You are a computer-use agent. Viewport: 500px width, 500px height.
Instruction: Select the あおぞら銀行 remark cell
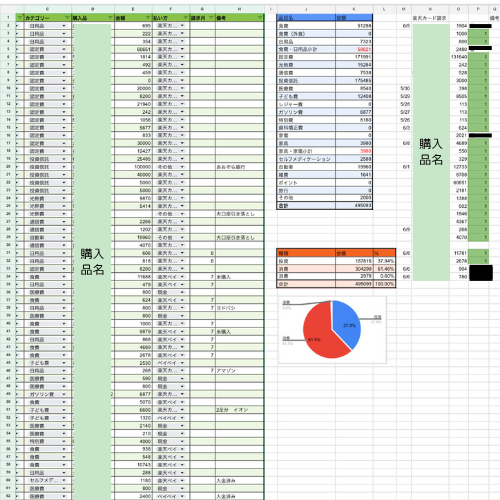(x=239, y=167)
